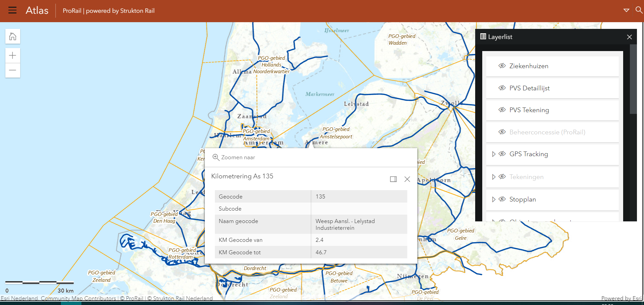This screenshot has width=644, height=305.
Task: Click the PGO-gebied Amstelsepoort map label
Action: [x=336, y=133]
